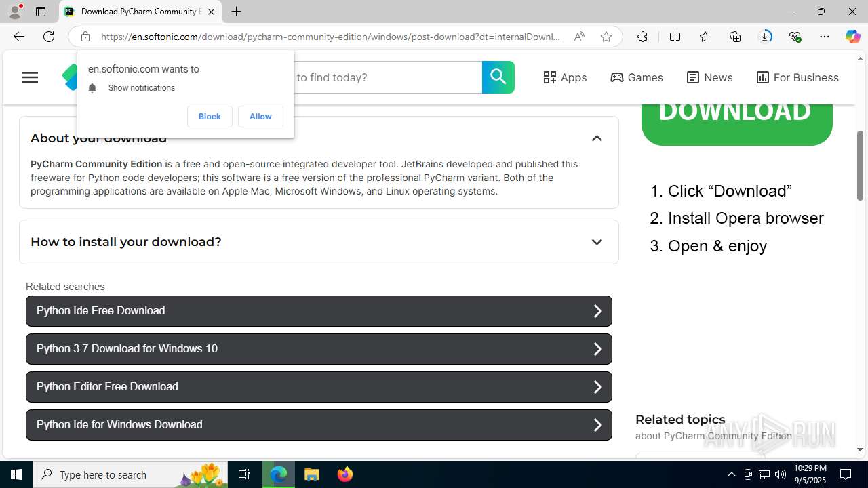868x488 pixels.
Task: Click the scrollbar down arrow
Action: click(x=860, y=449)
